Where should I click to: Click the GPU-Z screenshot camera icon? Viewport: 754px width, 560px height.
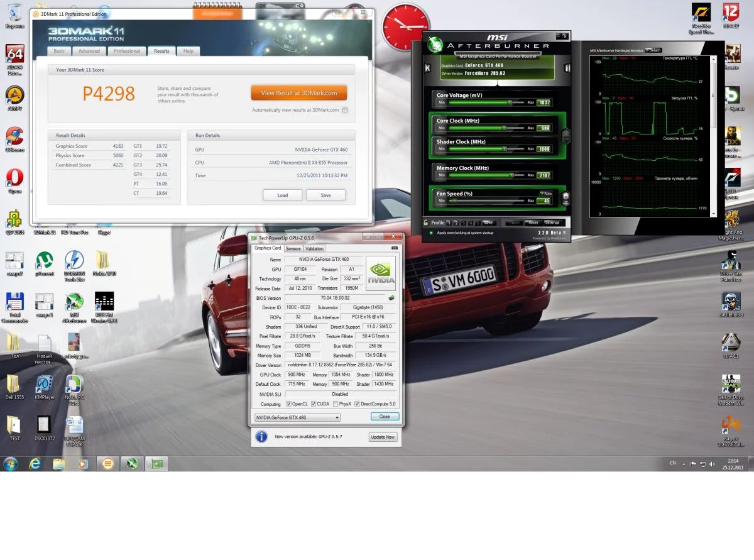pos(394,248)
